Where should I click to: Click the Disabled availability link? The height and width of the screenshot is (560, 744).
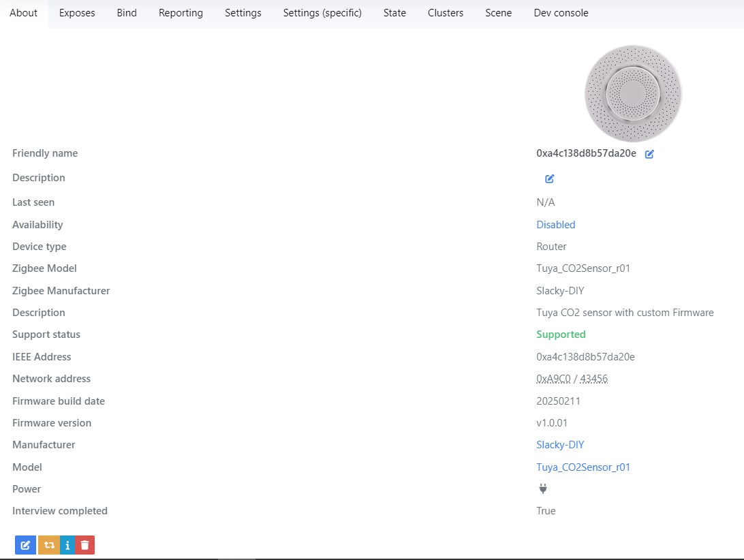[556, 224]
